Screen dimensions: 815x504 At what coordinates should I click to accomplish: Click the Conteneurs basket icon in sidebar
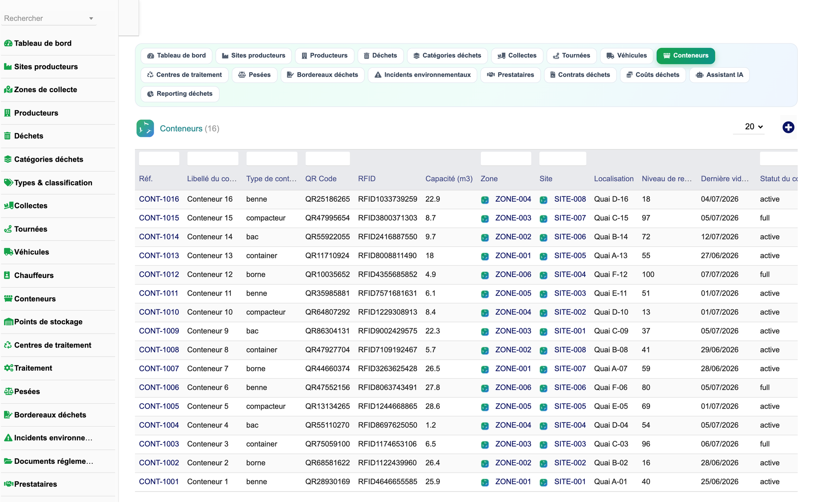[8, 299]
